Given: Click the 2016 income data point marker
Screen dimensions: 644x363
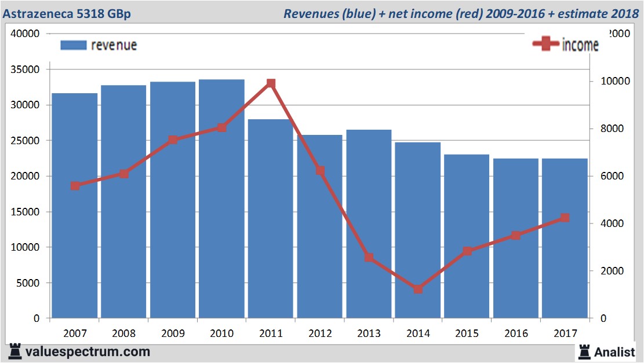Looking at the screenshot, I should pyautogui.click(x=516, y=236).
